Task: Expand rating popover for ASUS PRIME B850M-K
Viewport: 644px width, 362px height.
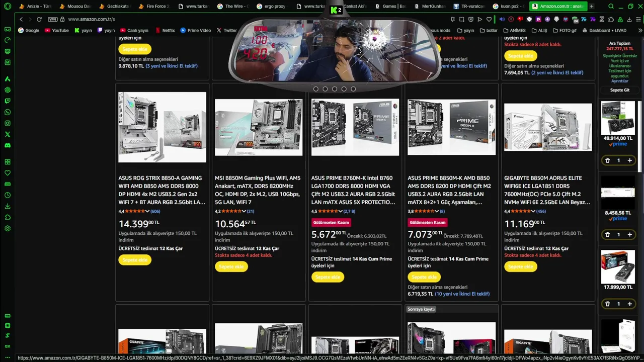Action: [437, 212]
